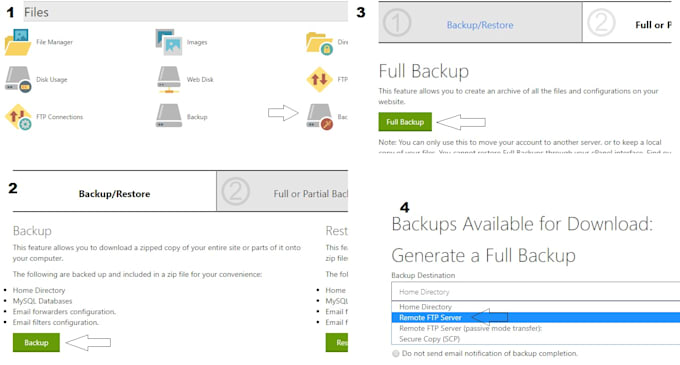
Task: Select the Full or Partial step in panel 3
Action: [x=627, y=23]
